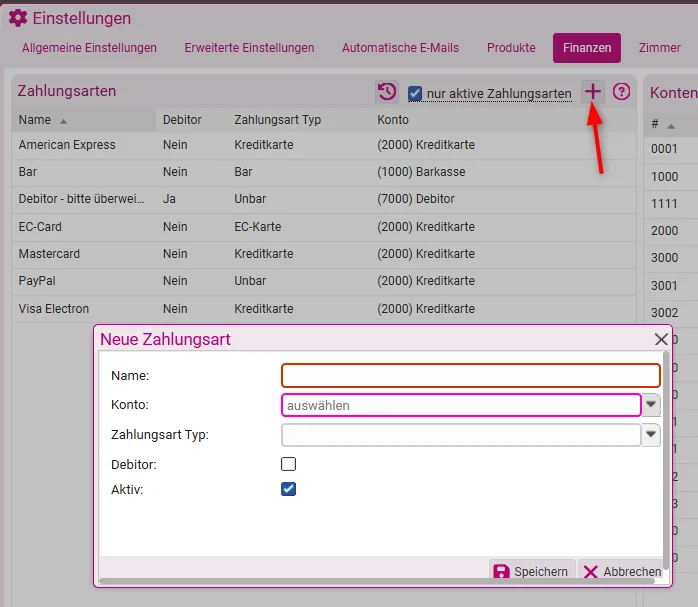
Task: Uncheck nur aktive Zahlungsarten checkbox
Action: pyautogui.click(x=415, y=93)
